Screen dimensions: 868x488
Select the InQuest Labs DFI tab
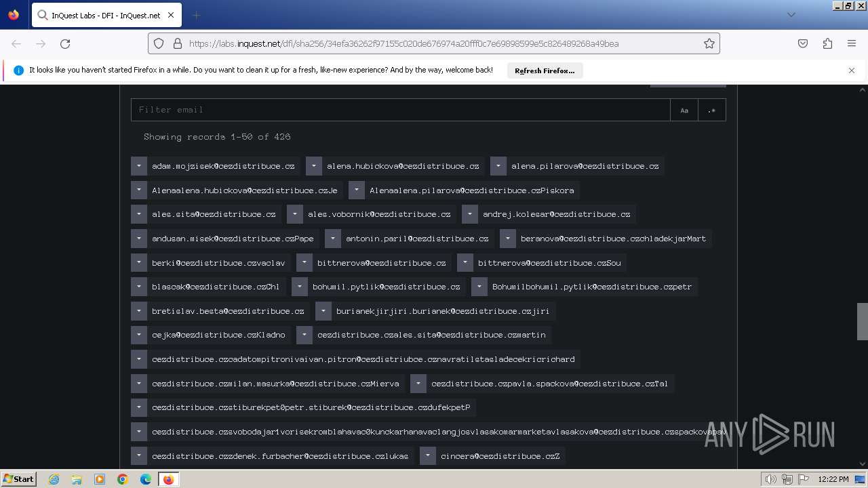point(106,15)
